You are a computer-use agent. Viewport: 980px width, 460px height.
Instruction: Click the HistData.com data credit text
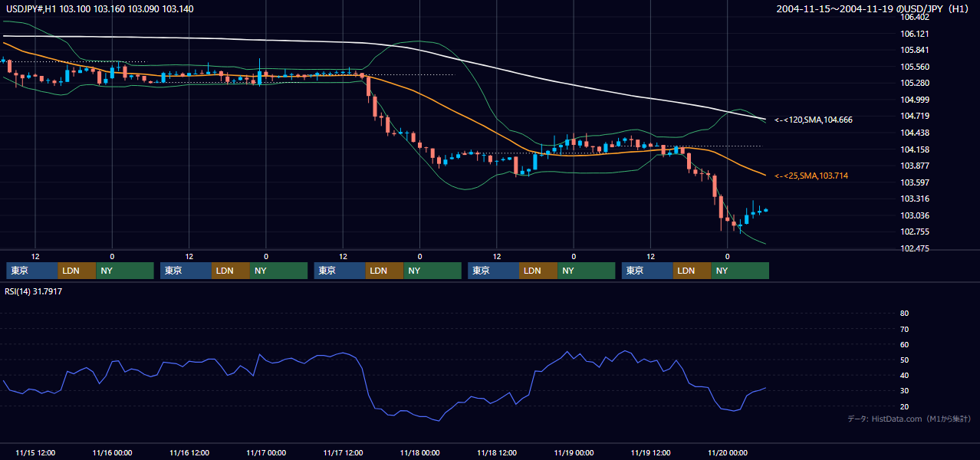(909, 419)
